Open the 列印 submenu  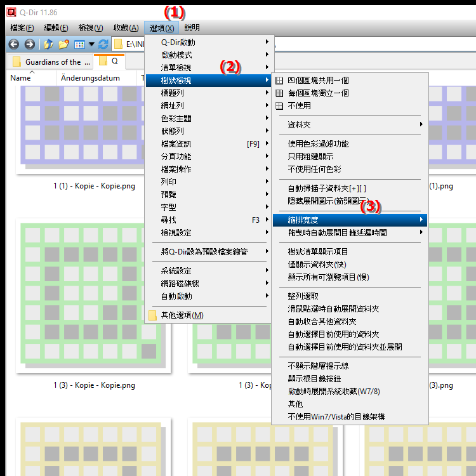click(x=209, y=182)
